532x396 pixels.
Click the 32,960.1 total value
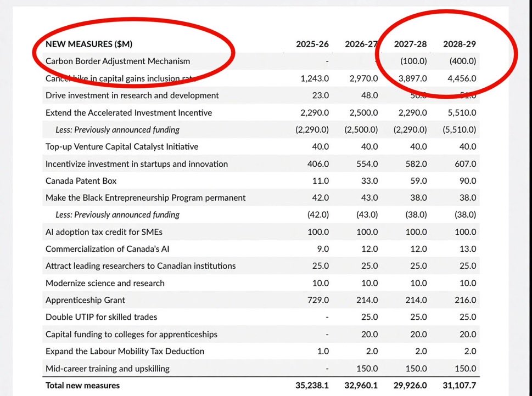[x=361, y=386]
